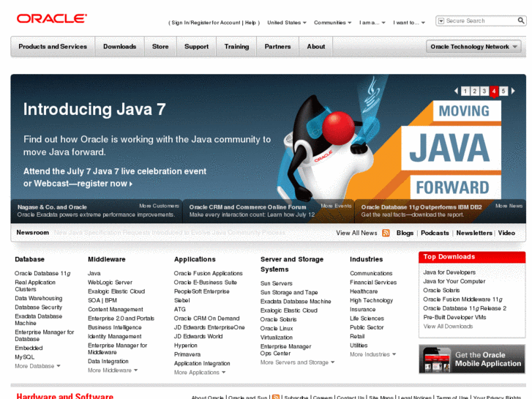Open the Training menu
Screen dimensions: 532x399
[236, 47]
